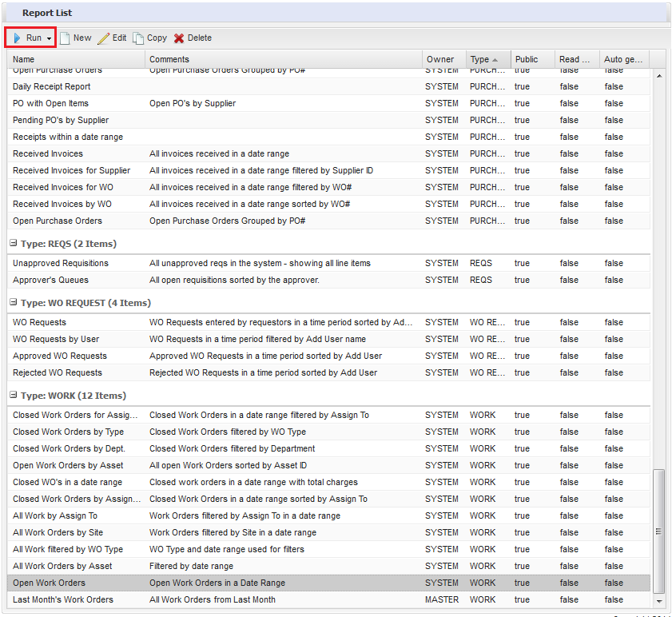
Task: Click the vertical scrollbar thumb
Action: point(658,531)
